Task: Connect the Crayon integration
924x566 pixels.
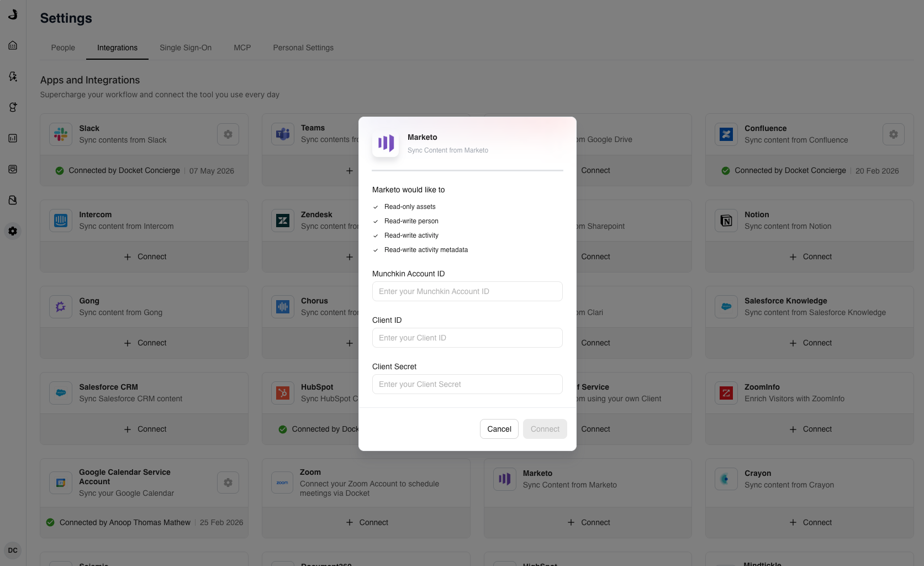Action: pyautogui.click(x=810, y=522)
